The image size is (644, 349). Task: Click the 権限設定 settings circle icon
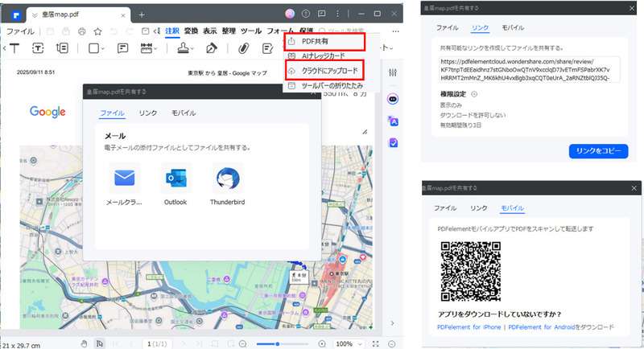click(x=474, y=94)
